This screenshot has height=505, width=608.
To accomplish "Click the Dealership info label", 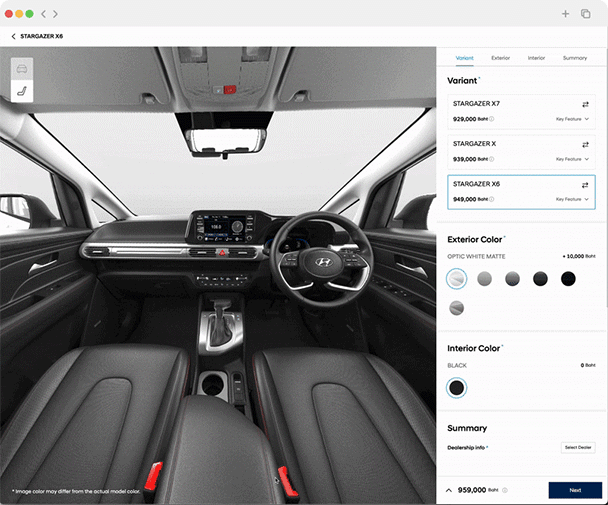I will tap(467, 448).
